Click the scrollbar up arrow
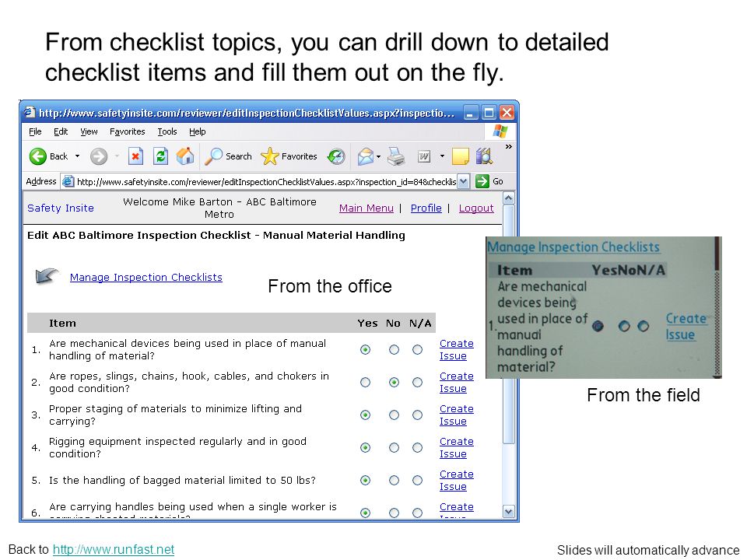The image size is (747, 560). pos(509,198)
